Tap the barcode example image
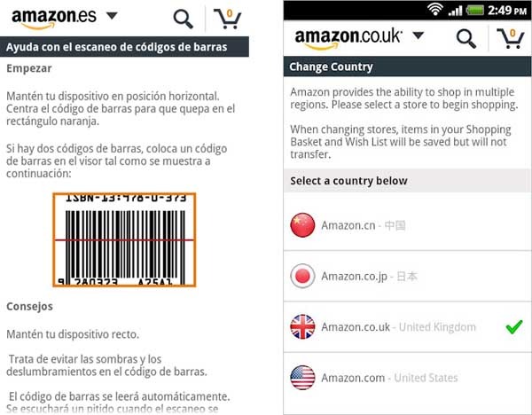The width and height of the screenshot is (532, 415). click(123, 239)
